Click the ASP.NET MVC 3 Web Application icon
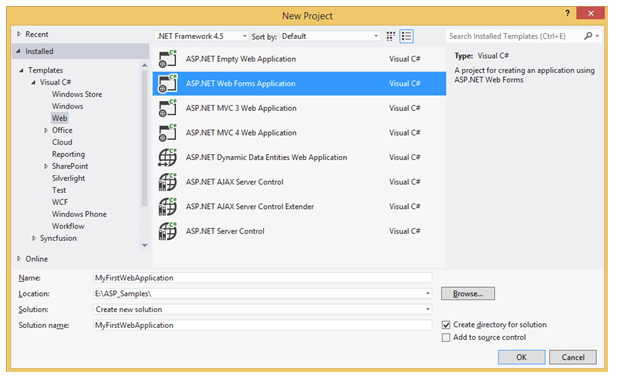This screenshot has width=621, height=380. pyautogui.click(x=168, y=108)
